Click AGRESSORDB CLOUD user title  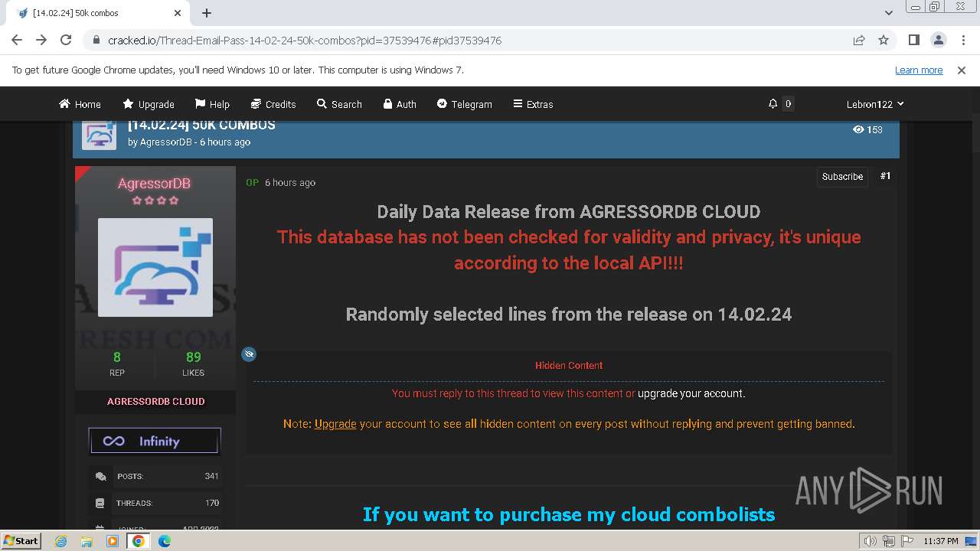pos(155,401)
